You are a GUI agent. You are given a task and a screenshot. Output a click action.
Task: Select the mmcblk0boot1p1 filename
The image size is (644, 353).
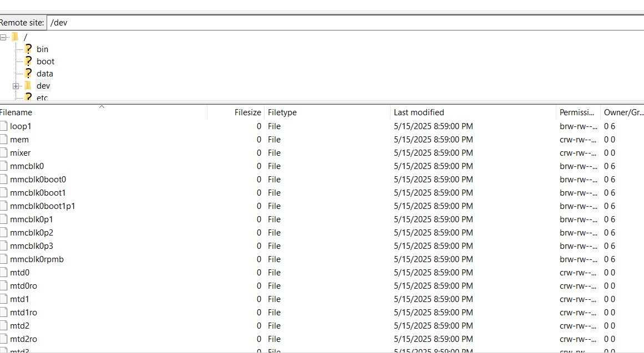[x=42, y=206]
